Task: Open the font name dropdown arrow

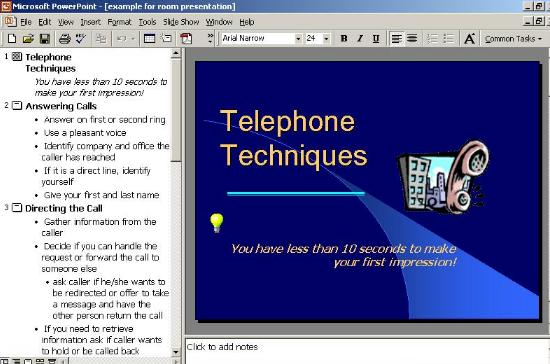Action: 298,39
